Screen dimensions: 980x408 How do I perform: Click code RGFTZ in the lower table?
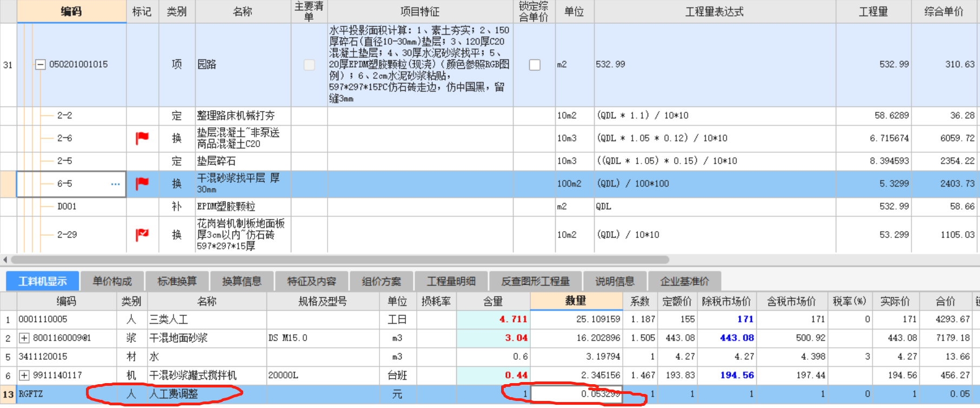(31, 394)
